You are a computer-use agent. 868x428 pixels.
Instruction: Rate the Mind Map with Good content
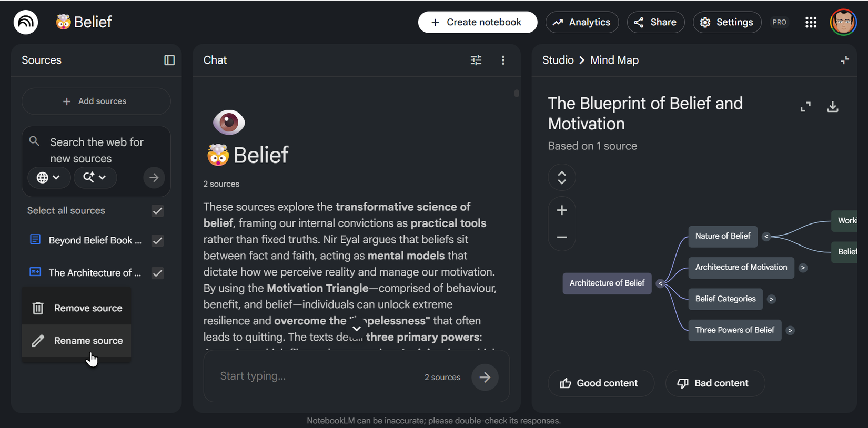pos(600,383)
